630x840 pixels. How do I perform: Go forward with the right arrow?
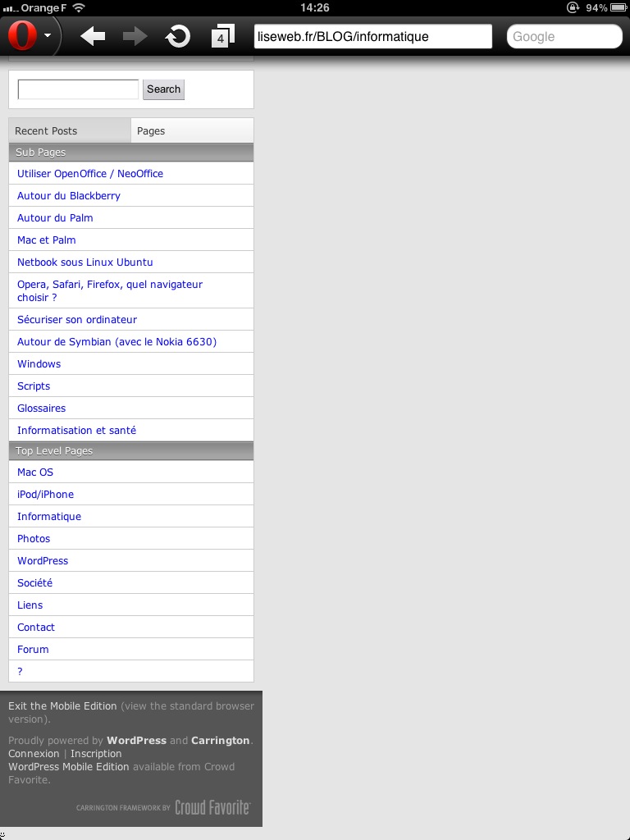(135, 36)
